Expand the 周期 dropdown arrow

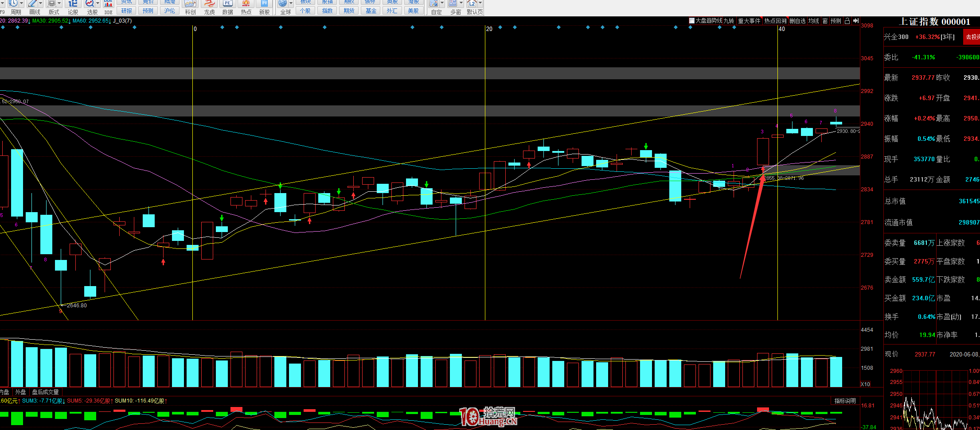click(21, 3)
